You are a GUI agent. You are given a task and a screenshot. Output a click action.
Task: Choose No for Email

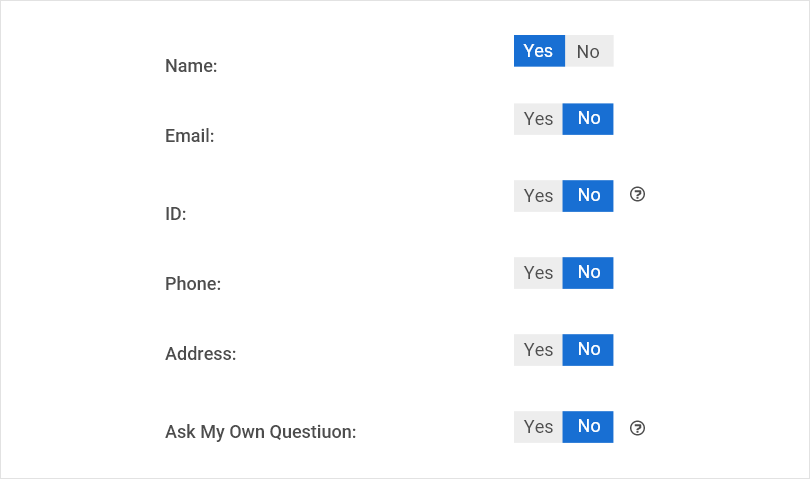[x=589, y=119]
